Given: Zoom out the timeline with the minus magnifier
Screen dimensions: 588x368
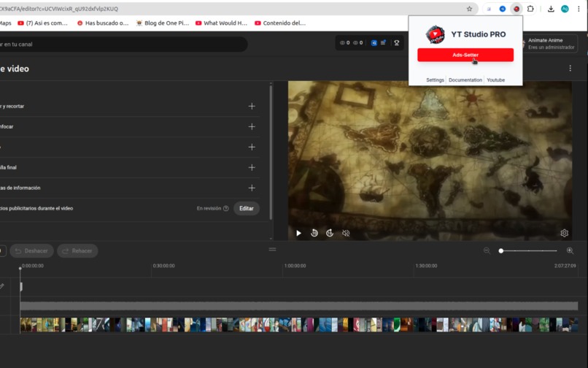Looking at the screenshot, I should pyautogui.click(x=487, y=250).
